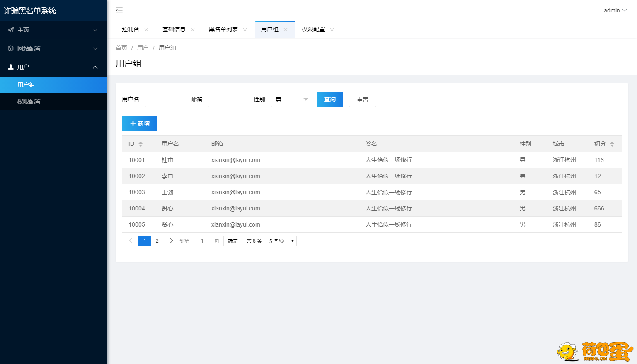
Task: Click the cube icon beside 网站配置
Action: click(11, 48)
